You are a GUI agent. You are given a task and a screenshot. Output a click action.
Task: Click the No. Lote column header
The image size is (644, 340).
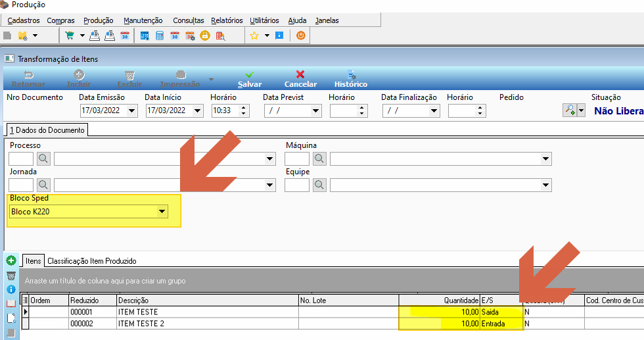tap(349, 301)
